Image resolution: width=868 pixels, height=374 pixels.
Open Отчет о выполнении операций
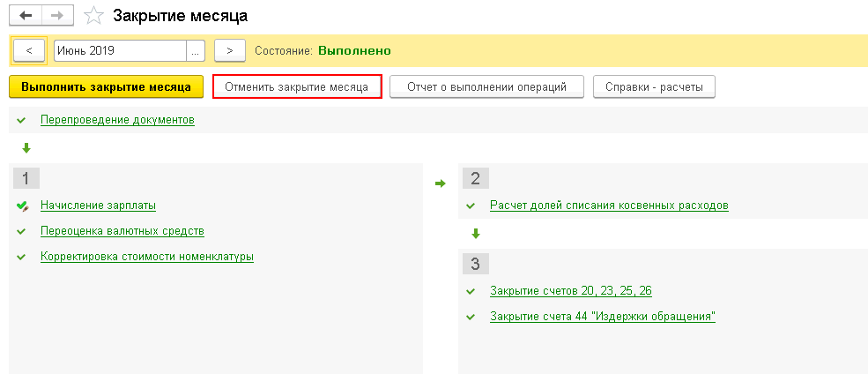click(486, 87)
